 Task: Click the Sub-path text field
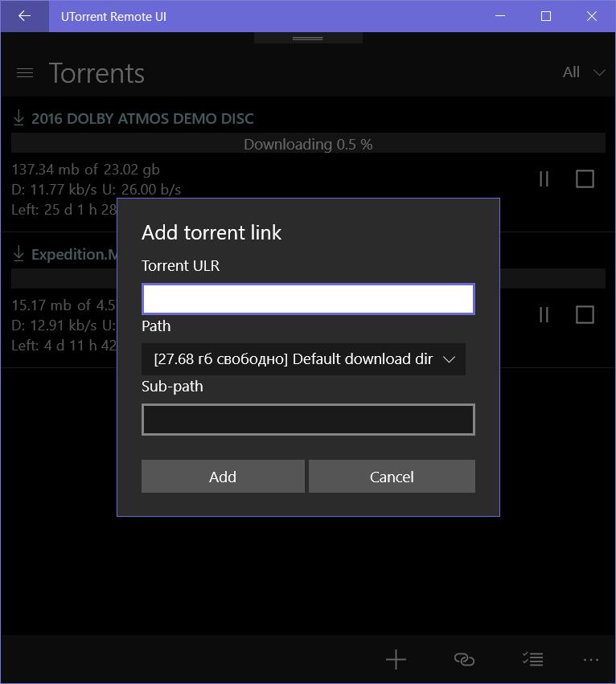[x=308, y=420]
